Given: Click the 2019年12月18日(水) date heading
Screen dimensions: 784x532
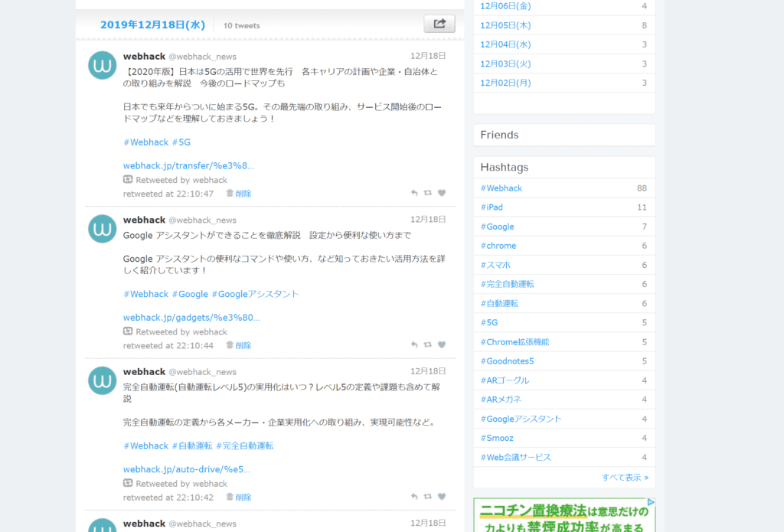Looking at the screenshot, I should 153,25.
